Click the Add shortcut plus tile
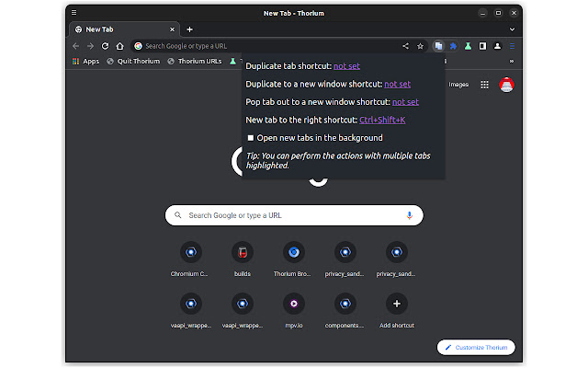 pyautogui.click(x=396, y=310)
